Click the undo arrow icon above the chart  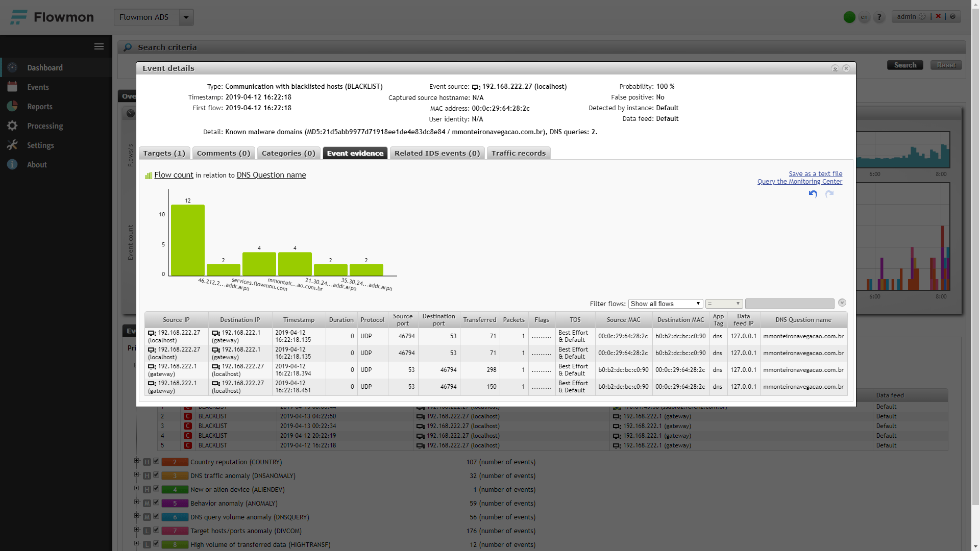click(813, 194)
